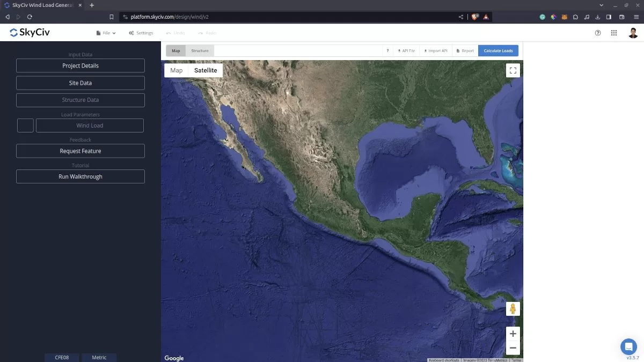644x362 pixels.
Task: Expand the File dropdown menu
Action: (106, 33)
